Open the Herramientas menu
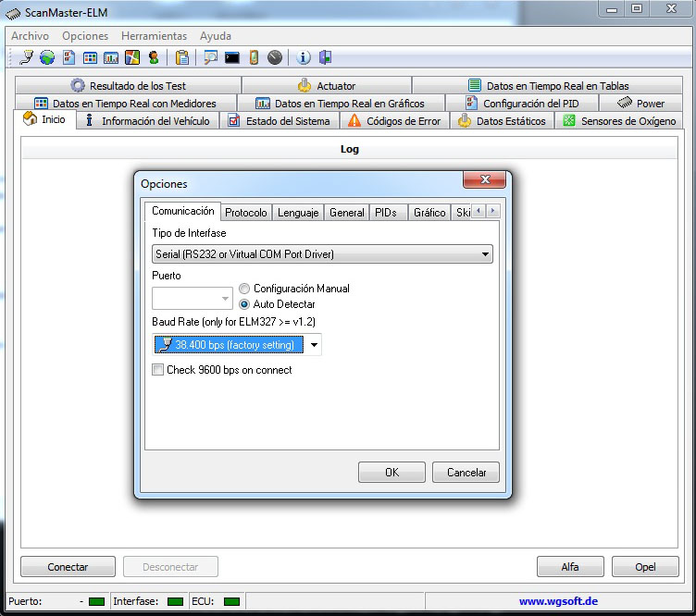Screen dimensions: 696x616 [154, 36]
